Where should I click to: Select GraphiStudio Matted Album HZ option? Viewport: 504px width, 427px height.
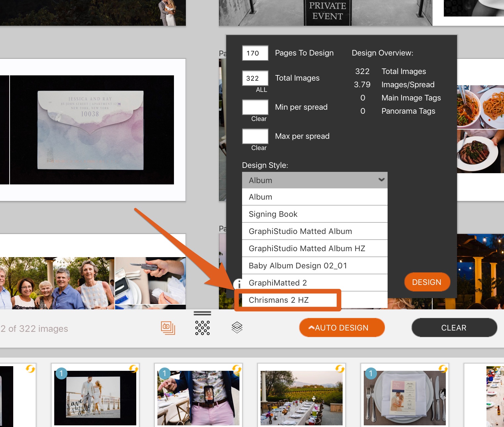[x=315, y=249]
